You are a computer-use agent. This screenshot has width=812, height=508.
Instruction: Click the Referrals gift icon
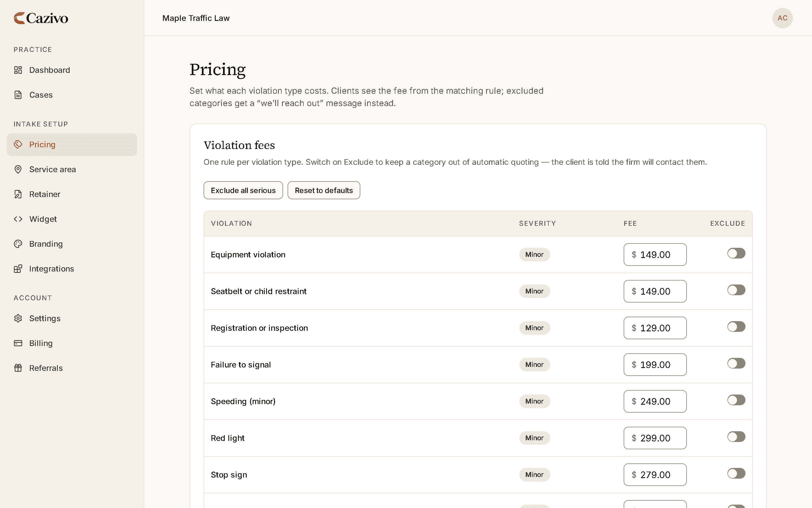pyautogui.click(x=18, y=368)
